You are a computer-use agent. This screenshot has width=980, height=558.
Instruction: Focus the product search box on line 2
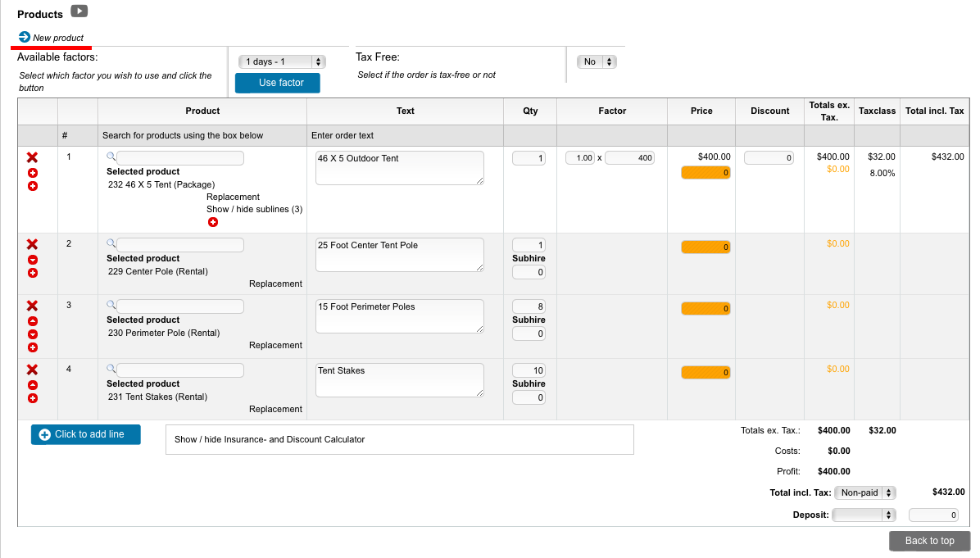pos(180,245)
